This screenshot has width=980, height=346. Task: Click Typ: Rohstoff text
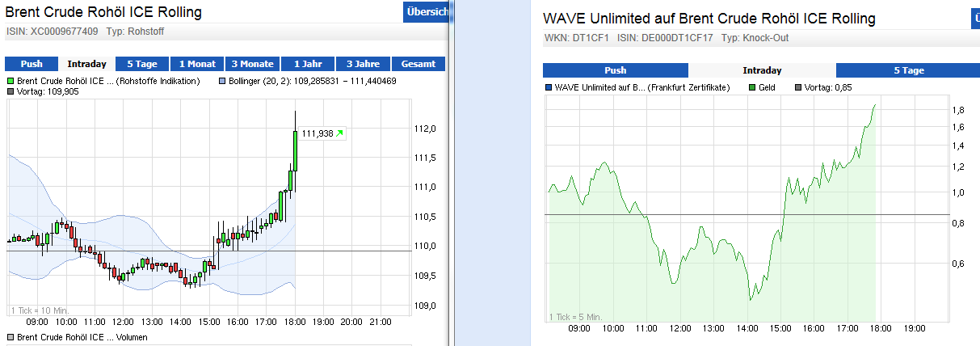pyautogui.click(x=135, y=32)
